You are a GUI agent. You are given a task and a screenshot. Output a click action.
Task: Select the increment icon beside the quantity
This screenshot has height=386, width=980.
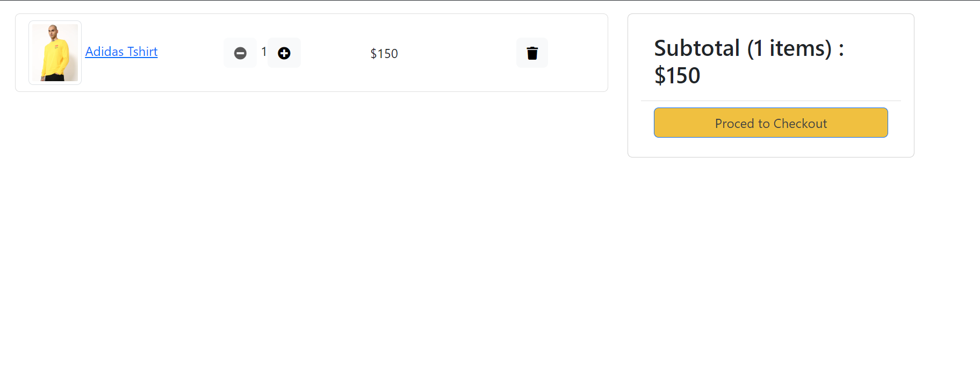[284, 53]
